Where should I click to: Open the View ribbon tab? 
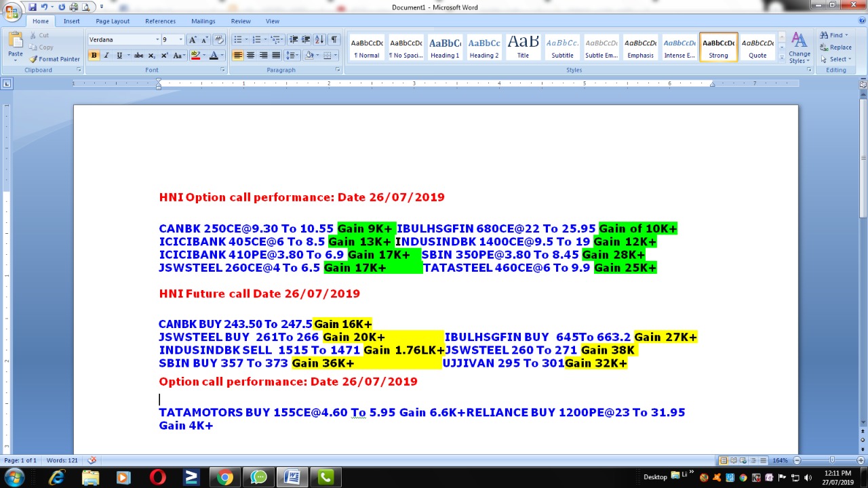[x=273, y=21]
